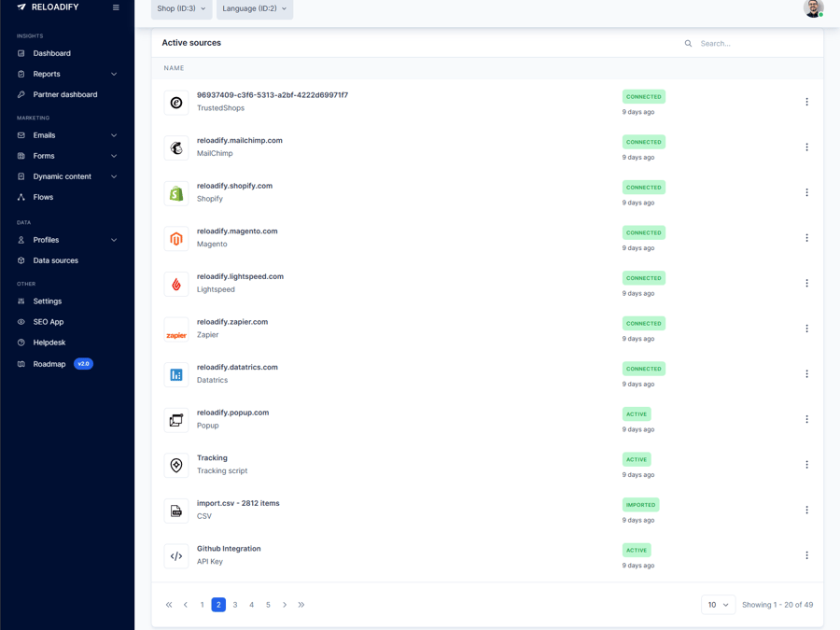
Task: Open the three-dot menu for Shopify source
Action: [x=806, y=192]
